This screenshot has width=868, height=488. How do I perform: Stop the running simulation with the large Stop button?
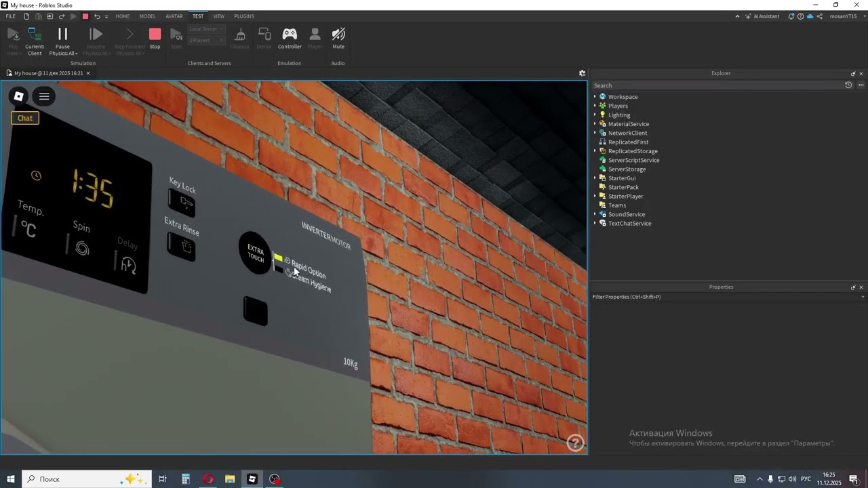(155, 38)
